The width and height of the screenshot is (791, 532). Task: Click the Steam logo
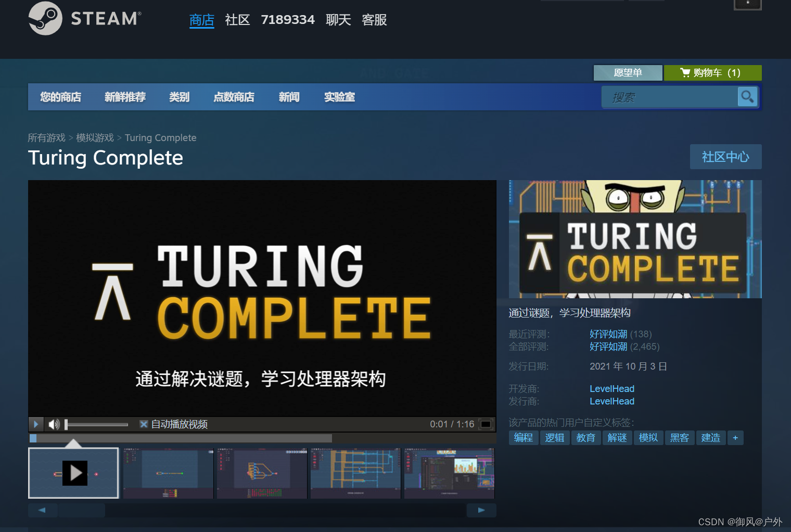(x=83, y=19)
